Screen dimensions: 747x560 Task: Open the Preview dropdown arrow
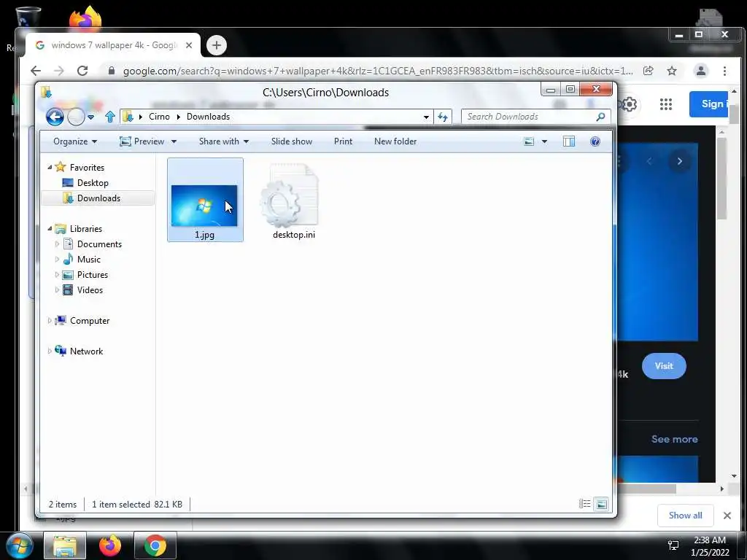coord(174,141)
